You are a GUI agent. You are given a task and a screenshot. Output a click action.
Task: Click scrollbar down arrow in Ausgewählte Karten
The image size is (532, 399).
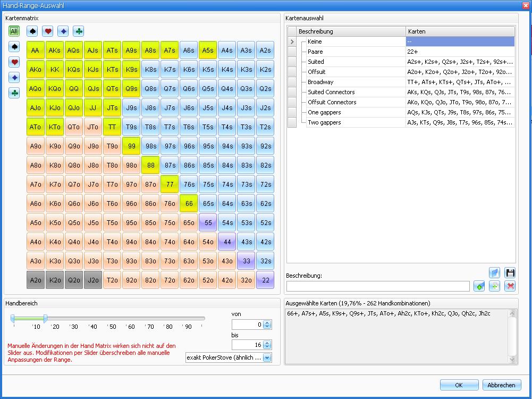click(512, 359)
